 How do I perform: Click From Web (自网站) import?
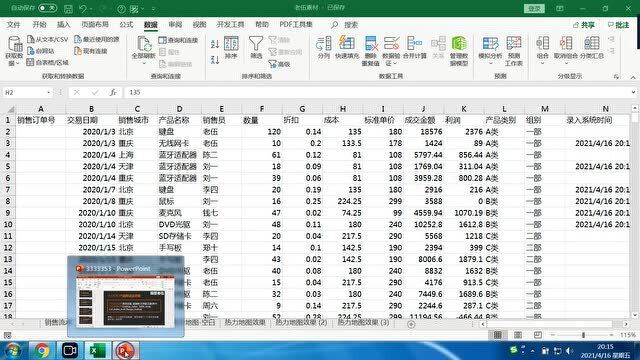coord(40,51)
